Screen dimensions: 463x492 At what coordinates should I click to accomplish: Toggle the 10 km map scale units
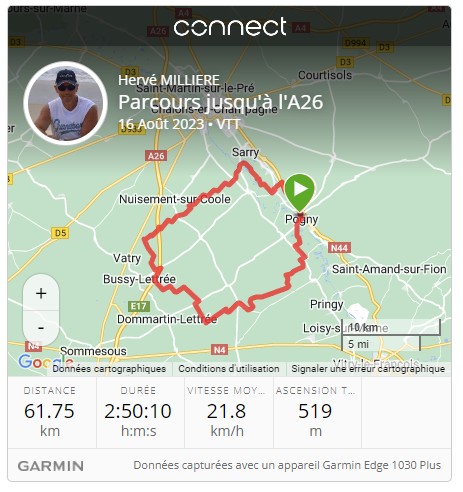click(x=391, y=335)
